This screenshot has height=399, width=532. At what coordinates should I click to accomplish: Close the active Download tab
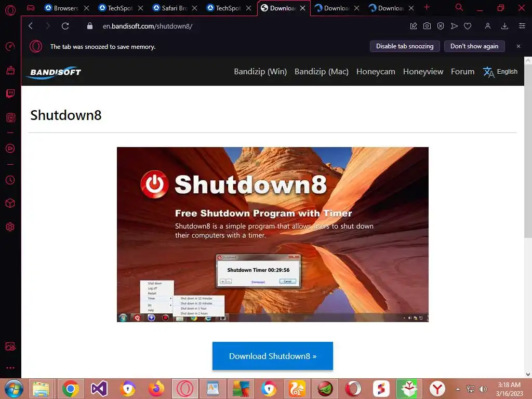tap(303, 8)
